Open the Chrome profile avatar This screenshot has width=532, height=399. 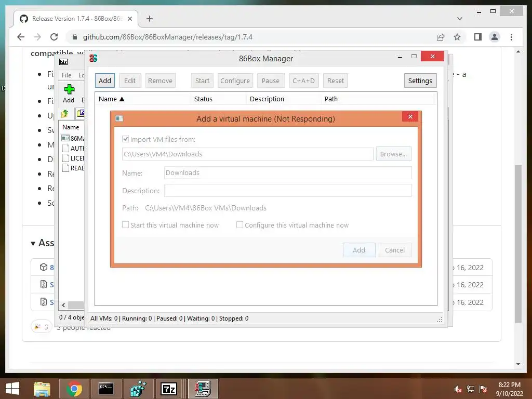click(x=495, y=37)
